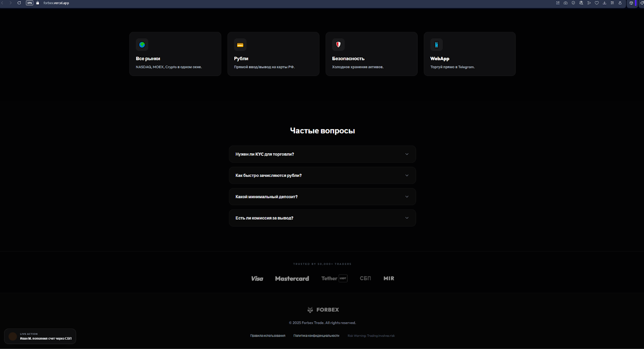
Task: Open the Политика конфиденциальности link
Action: click(x=316, y=336)
